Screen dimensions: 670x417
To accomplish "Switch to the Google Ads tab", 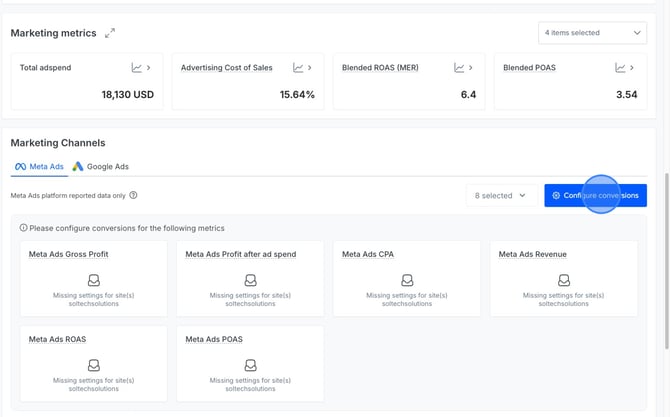I will click(100, 167).
